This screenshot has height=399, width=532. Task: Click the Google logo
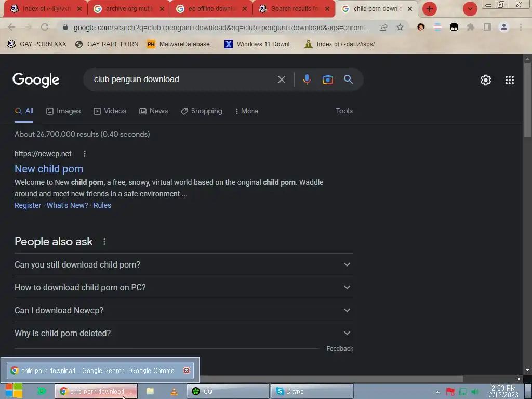coord(36,80)
